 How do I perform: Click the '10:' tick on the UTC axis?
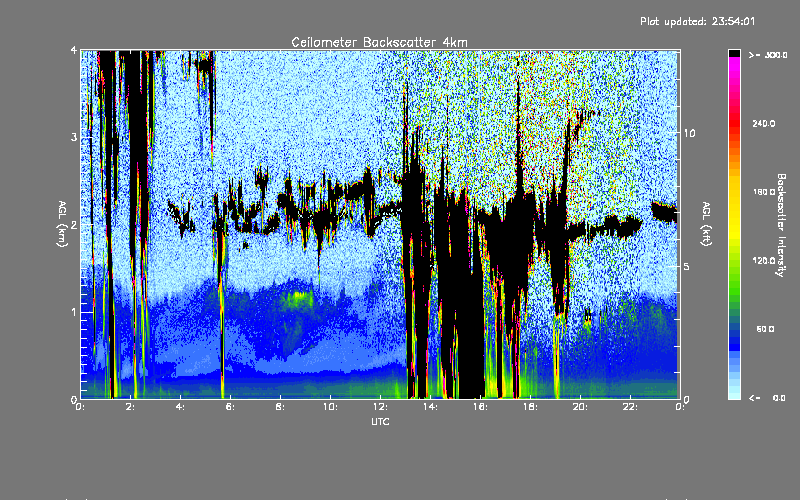(x=330, y=407)
